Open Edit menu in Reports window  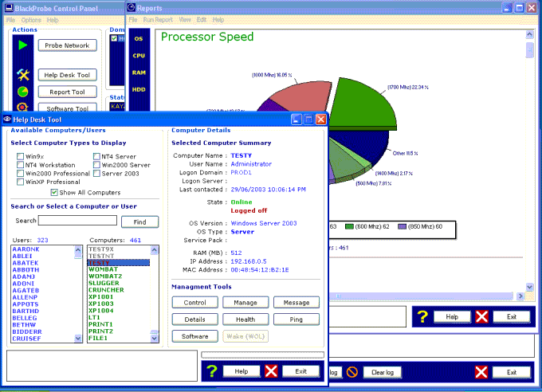coord(202,20)
